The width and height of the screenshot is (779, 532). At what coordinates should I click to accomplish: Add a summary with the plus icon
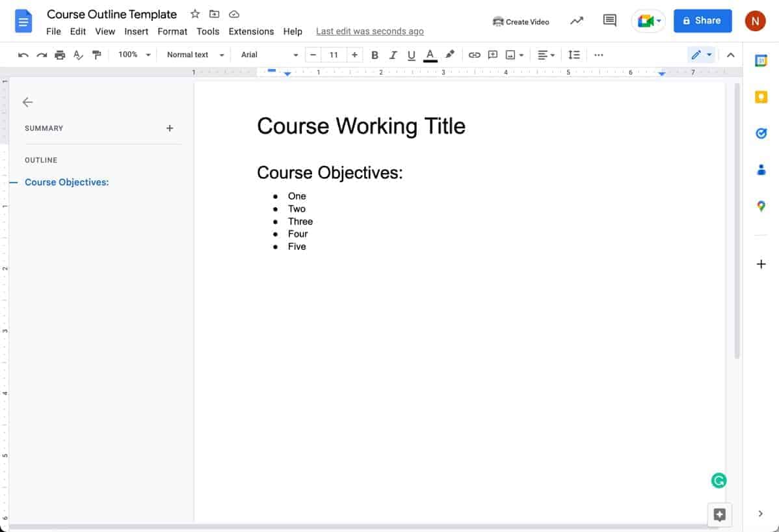click(170, 128)
